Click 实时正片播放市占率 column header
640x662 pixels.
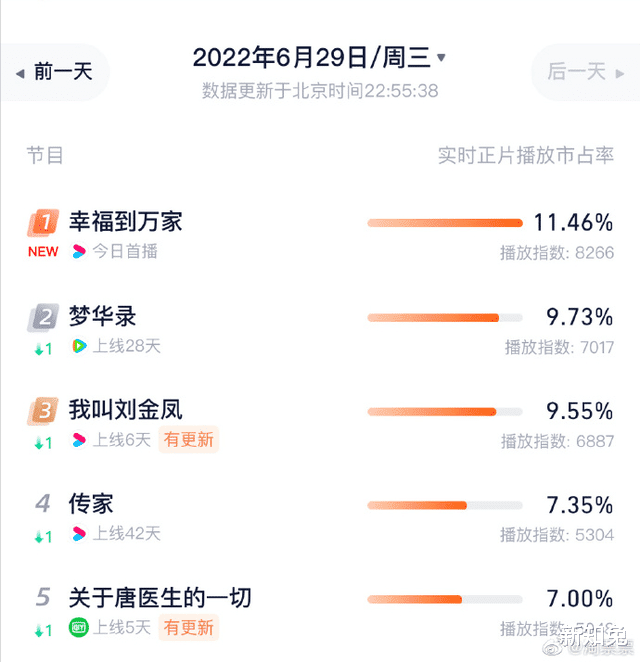[526, 155]
